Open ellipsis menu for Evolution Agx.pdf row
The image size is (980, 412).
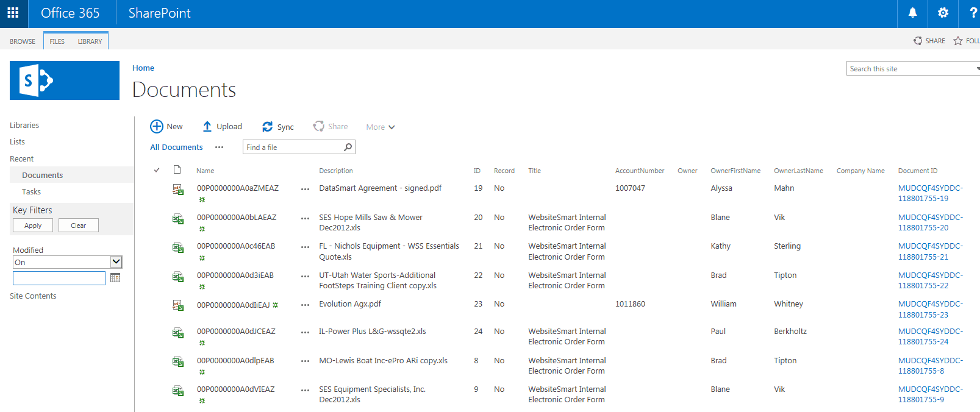[x=305, y=305]
